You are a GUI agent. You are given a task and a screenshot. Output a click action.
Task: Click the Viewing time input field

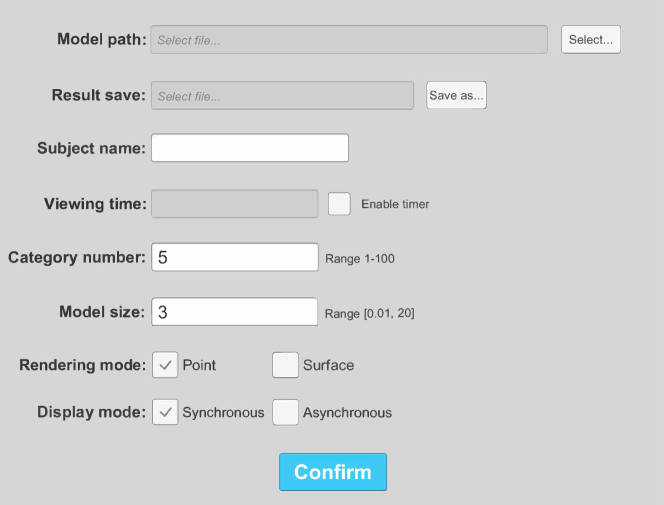tap(234, 204)
